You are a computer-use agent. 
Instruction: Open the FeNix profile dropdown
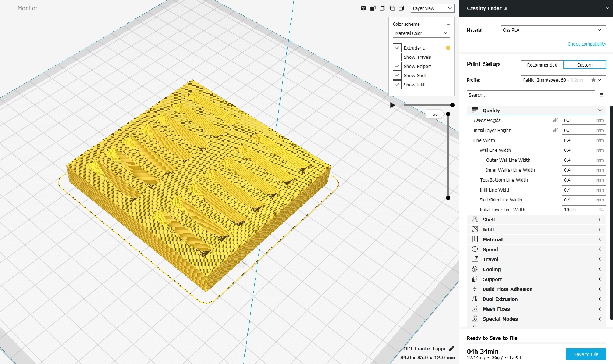tap(563, 80)
